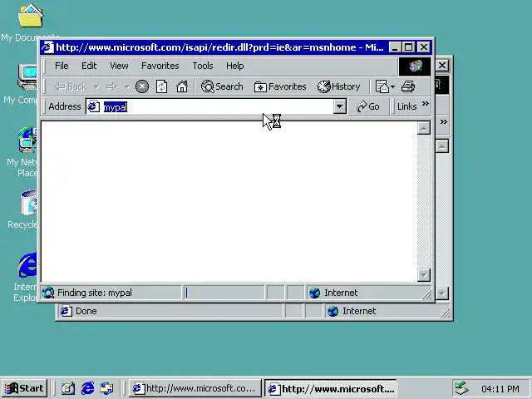The height and width of the screenshot is (399, 532).
Task: Click the Finding site: mypal status text
Action: click(94, 293)
